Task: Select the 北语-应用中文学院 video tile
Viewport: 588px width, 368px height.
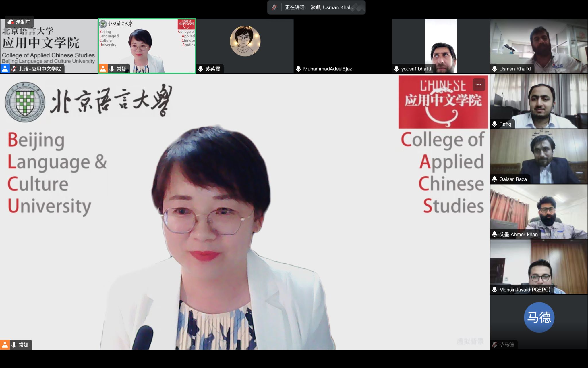Action: 49,46
